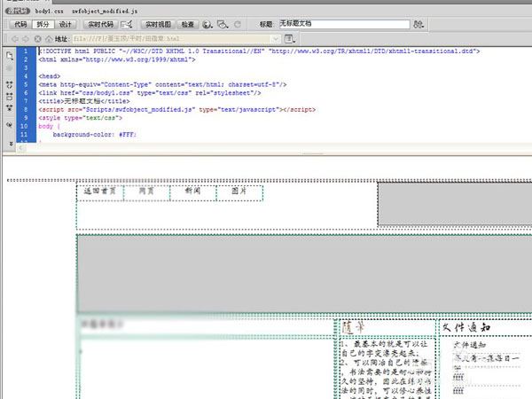Open the file management icon beside title
Viewport: 532px width, 399px height.
(419, 25)
